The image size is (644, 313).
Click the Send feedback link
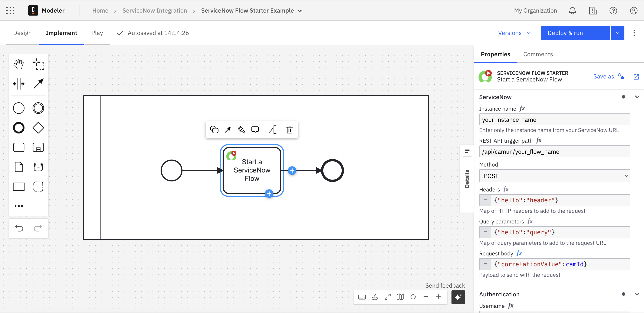coord(445,285)
